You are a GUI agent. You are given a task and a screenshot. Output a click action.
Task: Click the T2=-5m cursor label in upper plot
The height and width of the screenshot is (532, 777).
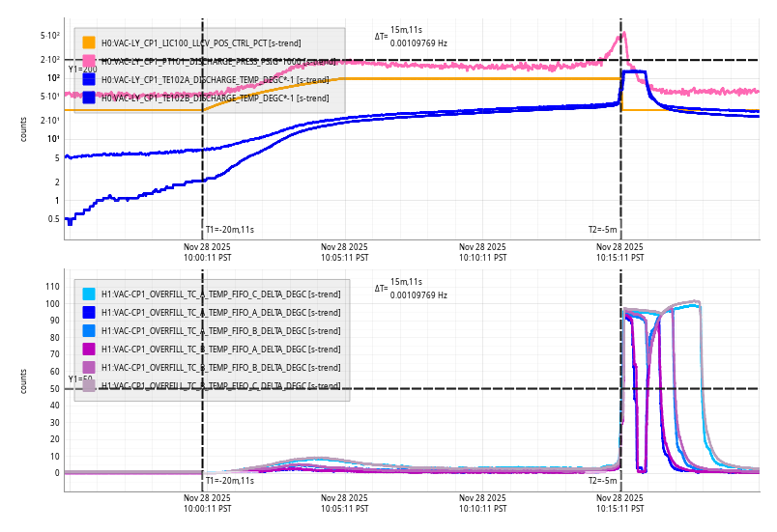click(602, 230)
